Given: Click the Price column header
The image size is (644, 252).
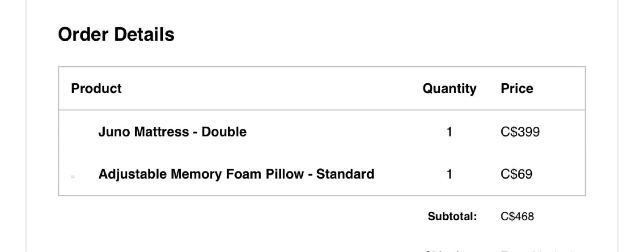Looking at the screenshot, I should [x=517, y=89].
